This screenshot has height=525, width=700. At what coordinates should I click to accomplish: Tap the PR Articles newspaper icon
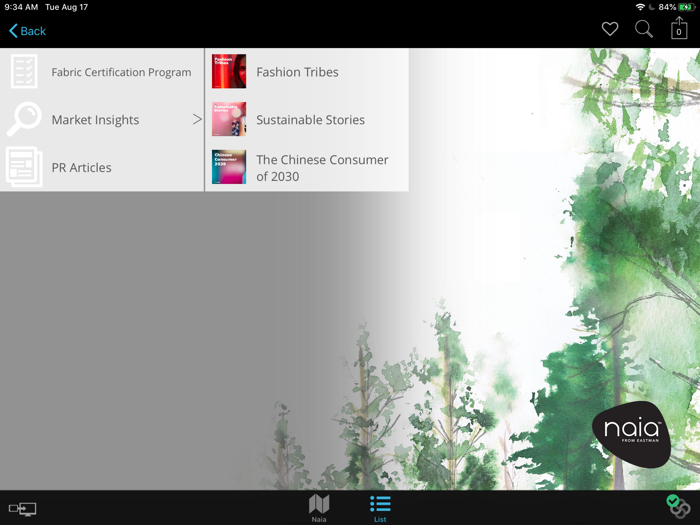point(24,167)
